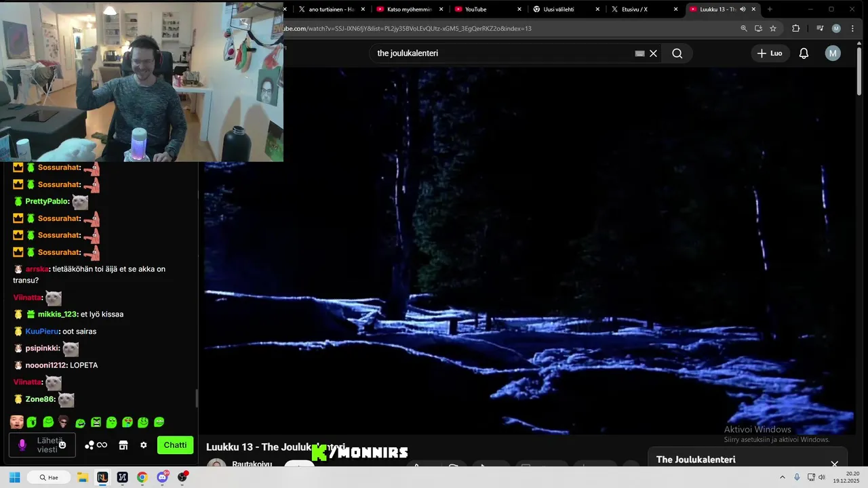Open OBS Studio from the taskbar
This screenshot has height=488, width=868.
[x=182, y=477]
